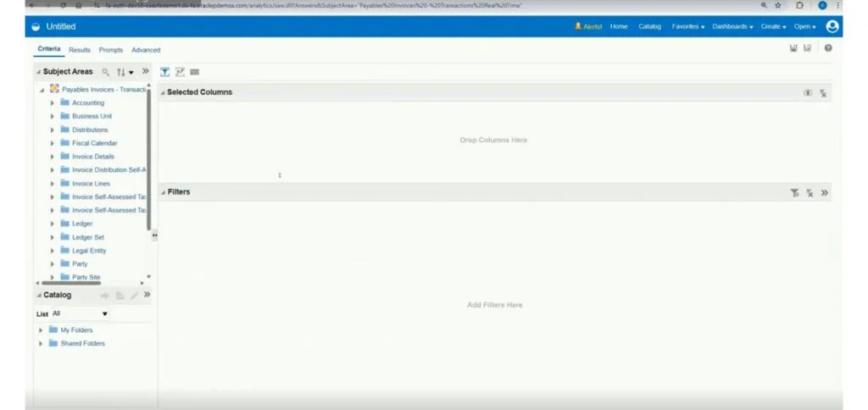Open the browser profile avatar
868x410 pixels.
click(822, 6)
